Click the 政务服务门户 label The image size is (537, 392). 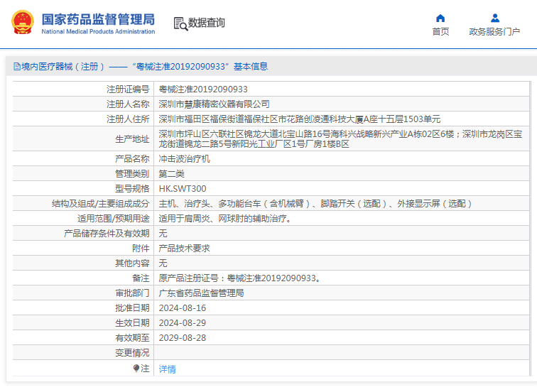coord(494,31)
